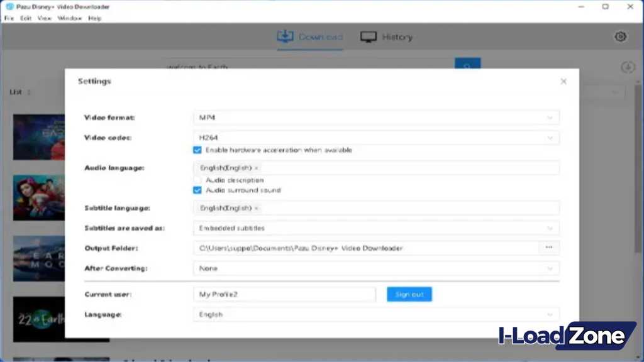Enable the Audio description checkbox

pos(197,180)
